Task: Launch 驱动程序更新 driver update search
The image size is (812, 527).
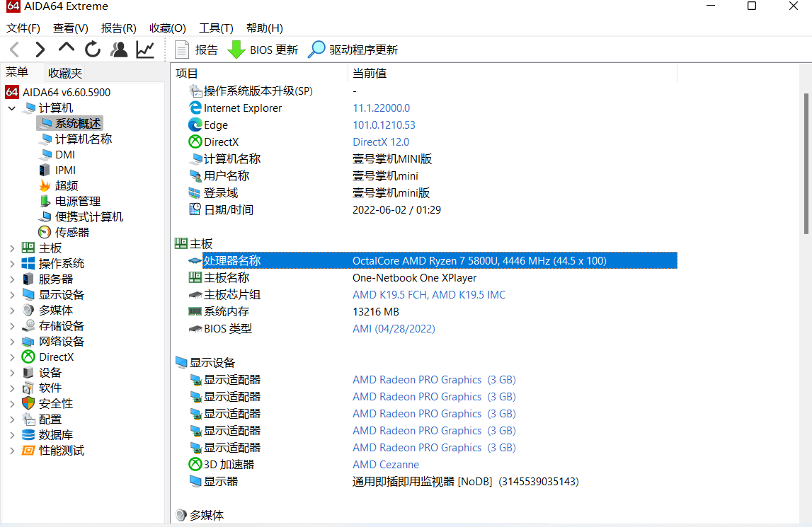Action: tap(353, 50)
